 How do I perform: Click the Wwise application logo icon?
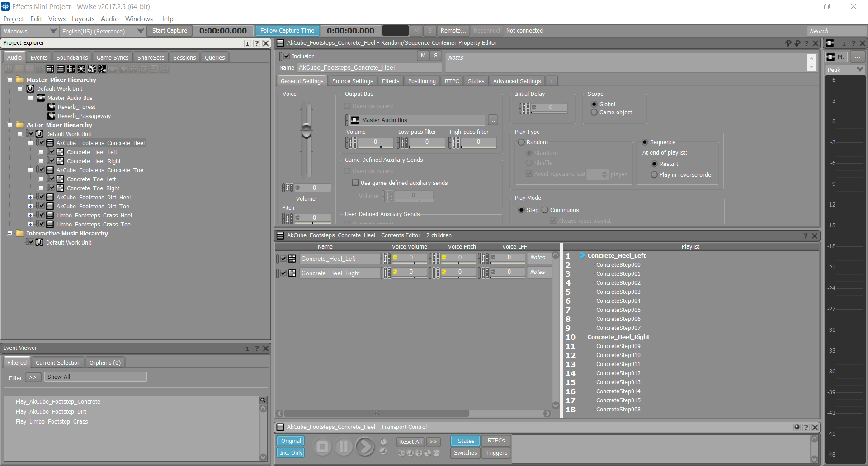click(x=5, y=6)
